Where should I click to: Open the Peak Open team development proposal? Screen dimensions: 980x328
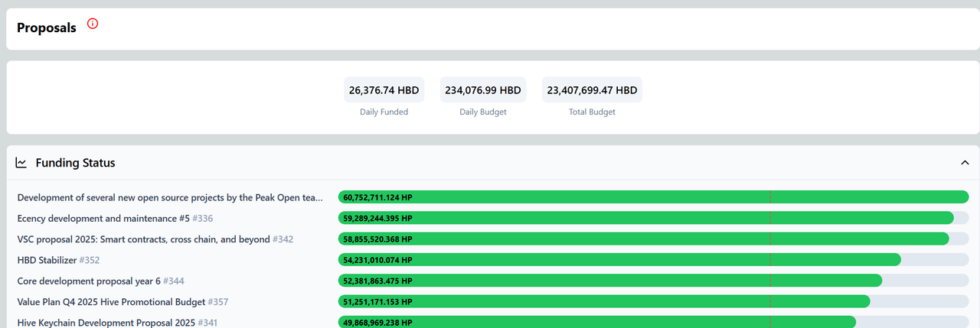coord(170,197)
